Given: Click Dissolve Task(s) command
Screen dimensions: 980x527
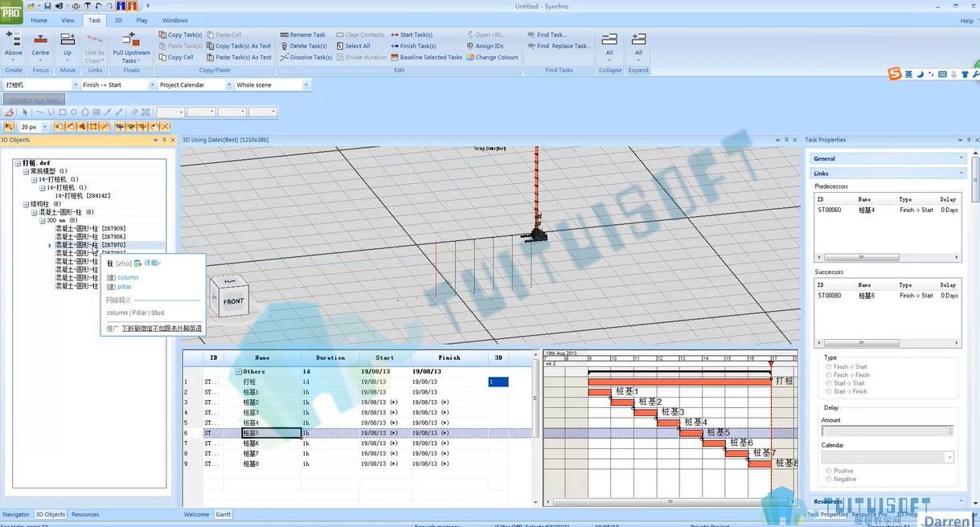Looking at the screenshot, I should click(305, 58).
